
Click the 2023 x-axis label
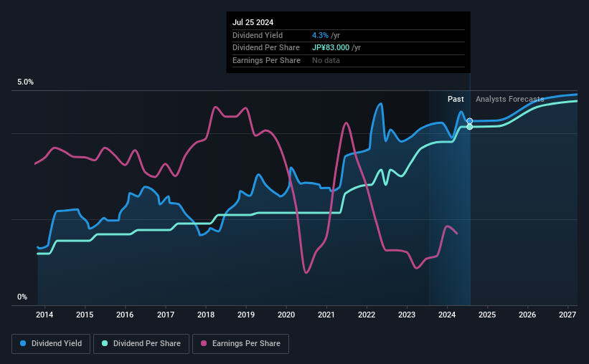[x=407, y=315]
